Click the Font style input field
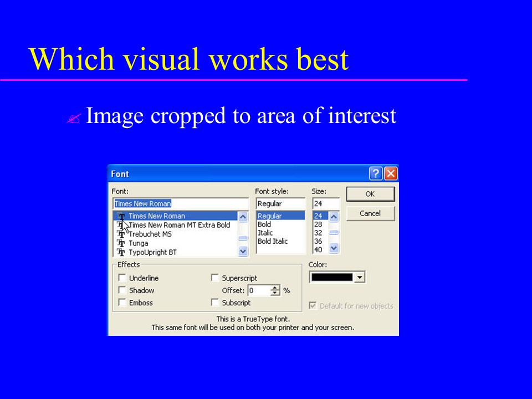532x399 pixels. point(280,203)
